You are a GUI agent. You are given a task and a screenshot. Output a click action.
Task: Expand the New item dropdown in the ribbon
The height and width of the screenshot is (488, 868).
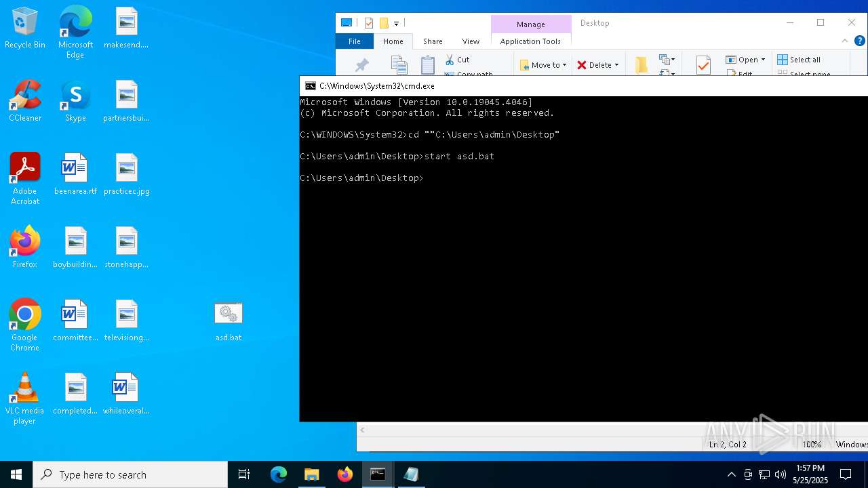pos(666,60)
